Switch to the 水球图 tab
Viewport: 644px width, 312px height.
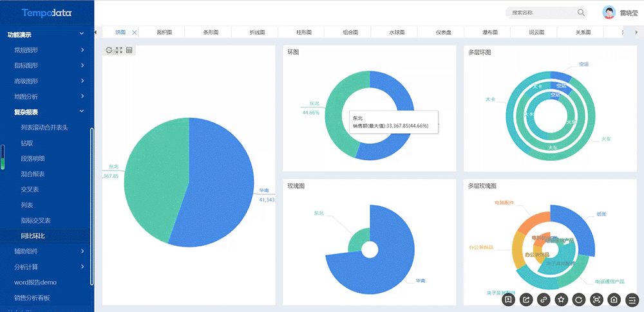pos(397,32)
